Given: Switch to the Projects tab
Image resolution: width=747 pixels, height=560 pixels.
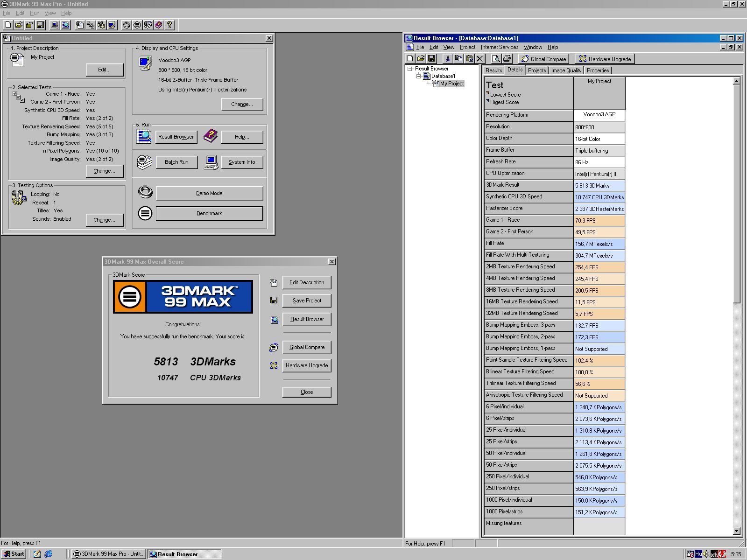Looking at the screenshot, I should pyautogui.click(x=537, y=70).
